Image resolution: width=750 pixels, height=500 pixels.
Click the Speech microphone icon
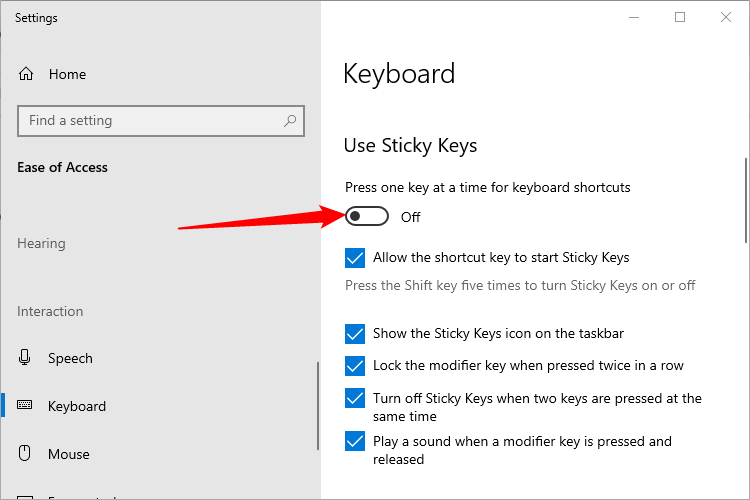tap(24, 357)
